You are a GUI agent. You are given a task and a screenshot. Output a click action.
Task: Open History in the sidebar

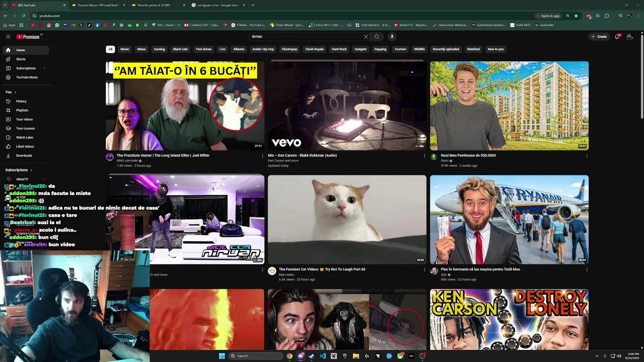click(25, 101)
